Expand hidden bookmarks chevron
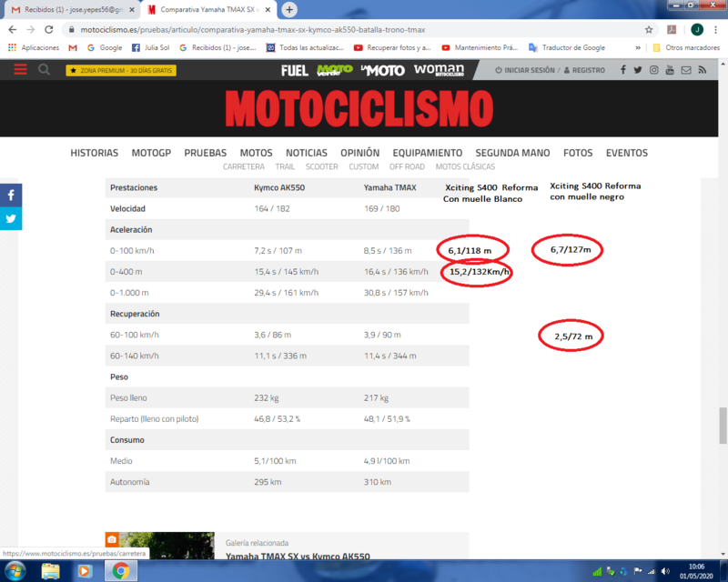 pyautogui.click(x=638, y=48)
